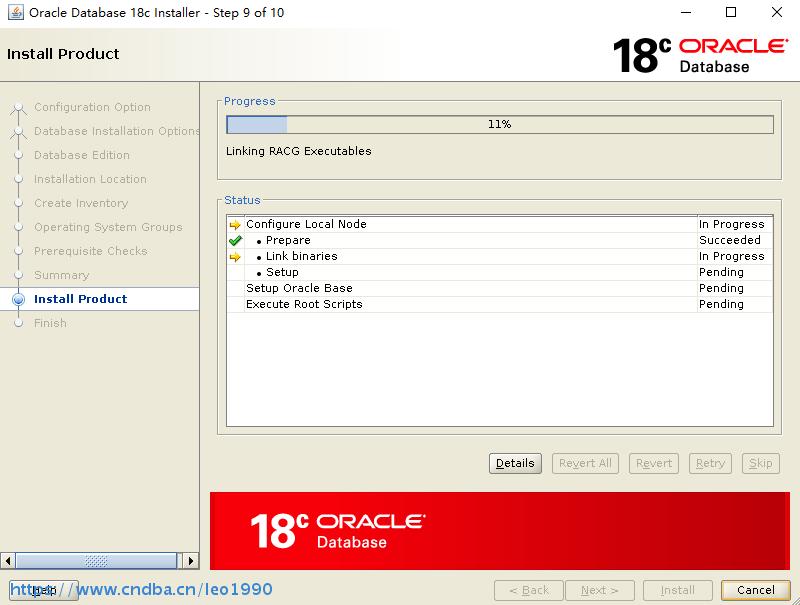
Task: Select the Finish step in sidebar
Action: click(51, 323)
